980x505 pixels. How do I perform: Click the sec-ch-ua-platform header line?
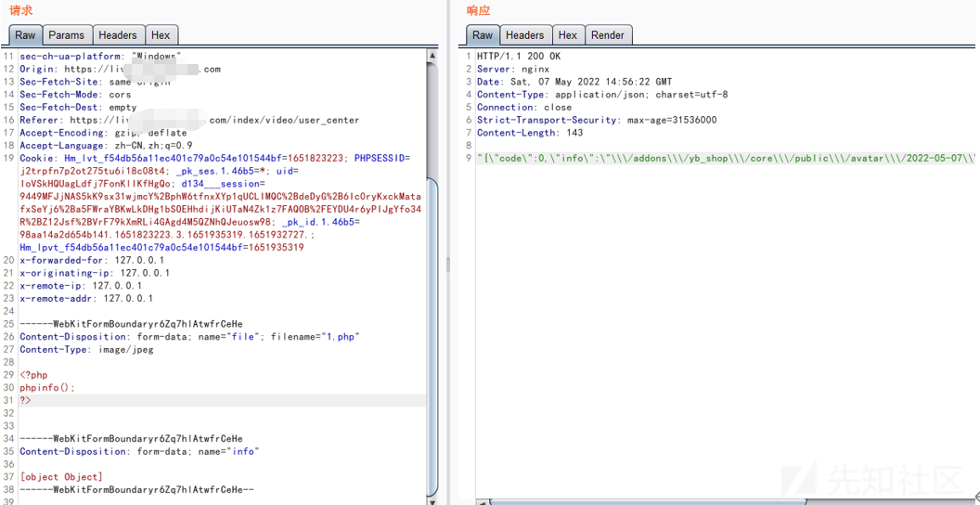100,57
